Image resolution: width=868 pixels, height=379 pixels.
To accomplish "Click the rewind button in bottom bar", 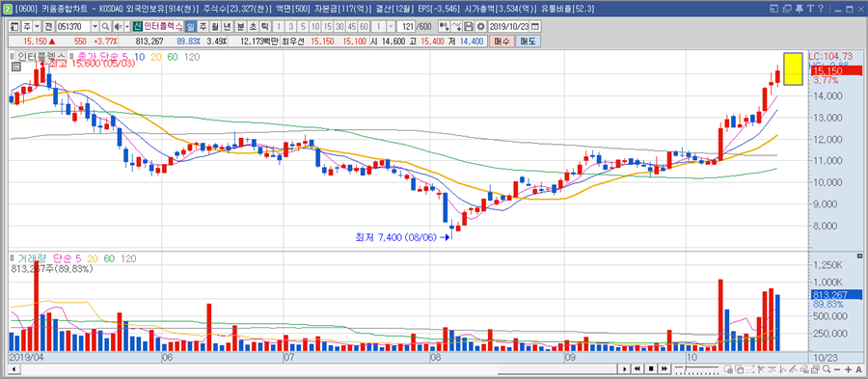I will [x=637, y=369].
